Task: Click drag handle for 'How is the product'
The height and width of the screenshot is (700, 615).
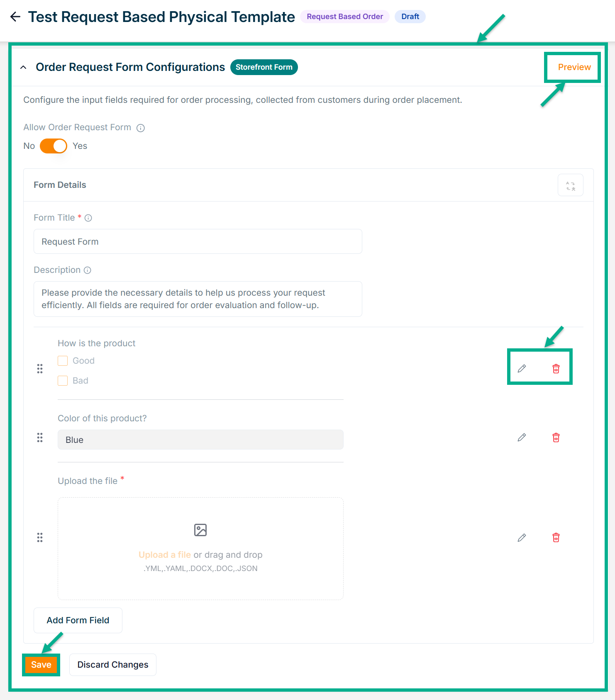Action: (40, 369)
